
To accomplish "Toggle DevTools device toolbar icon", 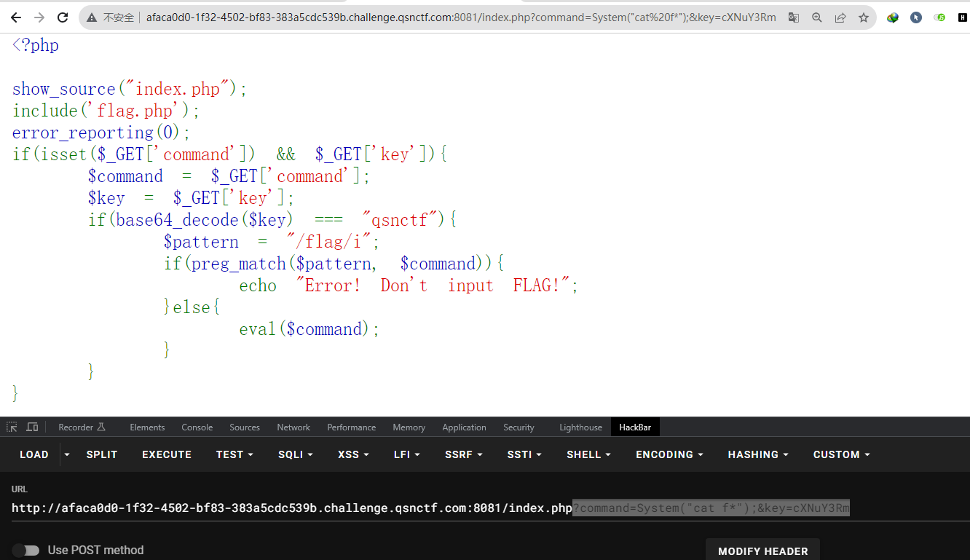I will pos(32,427).
